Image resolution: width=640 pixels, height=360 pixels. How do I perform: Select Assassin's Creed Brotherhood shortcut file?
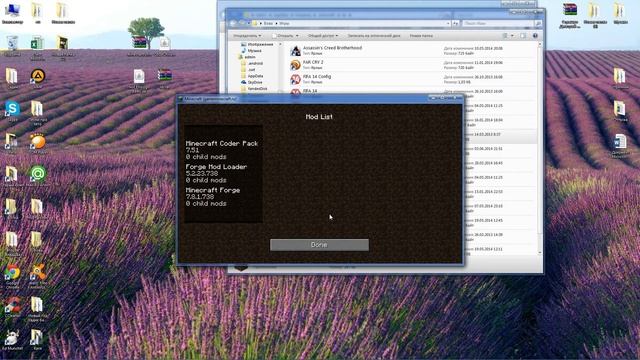[412, 51]
